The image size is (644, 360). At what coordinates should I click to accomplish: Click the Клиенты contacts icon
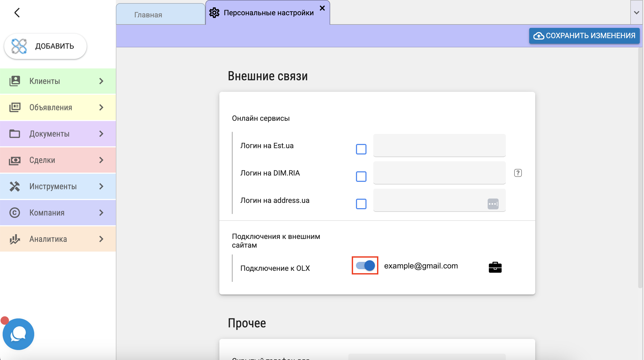click(15, 81)
